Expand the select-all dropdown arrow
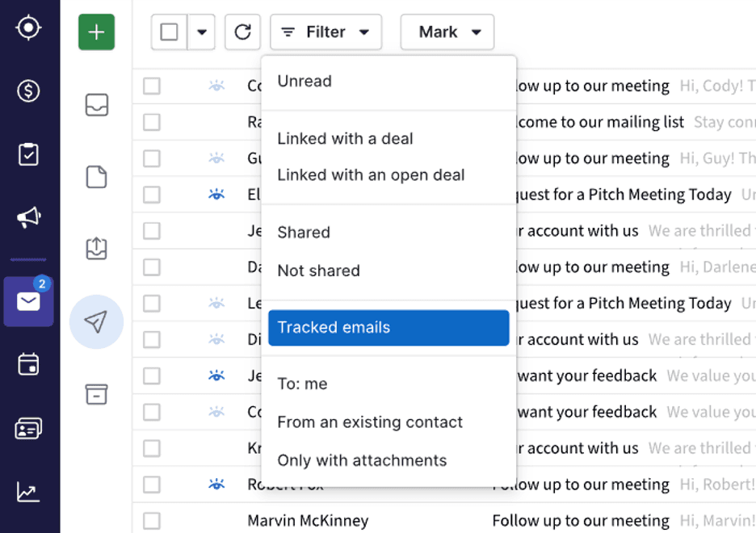 202,32
